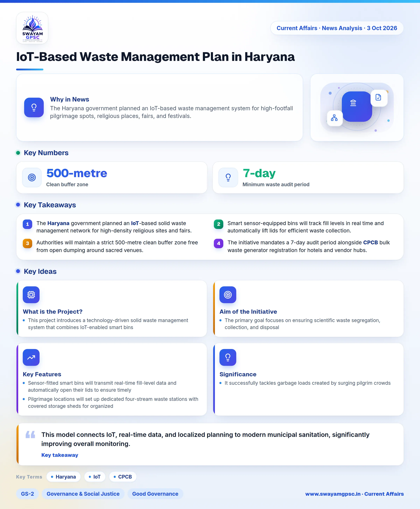Click the Clean buffer zone caption
The width and height of the screenshot is (420, 509).
click(67, 185)
